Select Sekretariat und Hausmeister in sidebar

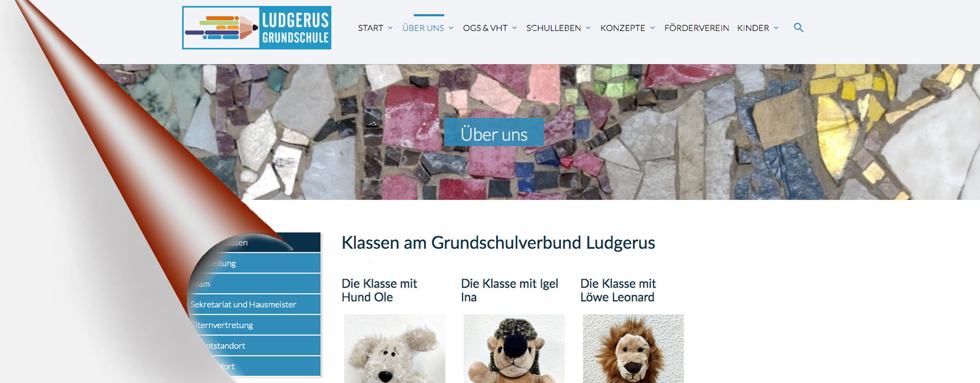[254, 305]
